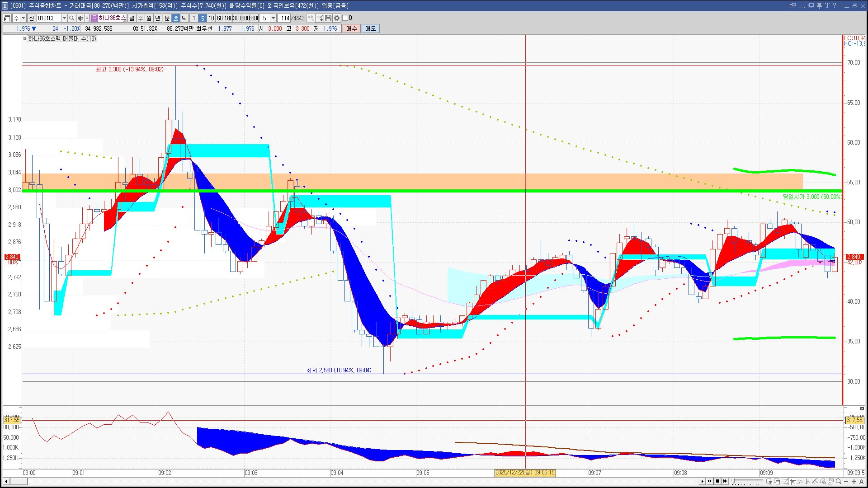Click the sound speaker icon
The width and height of the screenshot is (868, 488).
(x=80, y=18)
